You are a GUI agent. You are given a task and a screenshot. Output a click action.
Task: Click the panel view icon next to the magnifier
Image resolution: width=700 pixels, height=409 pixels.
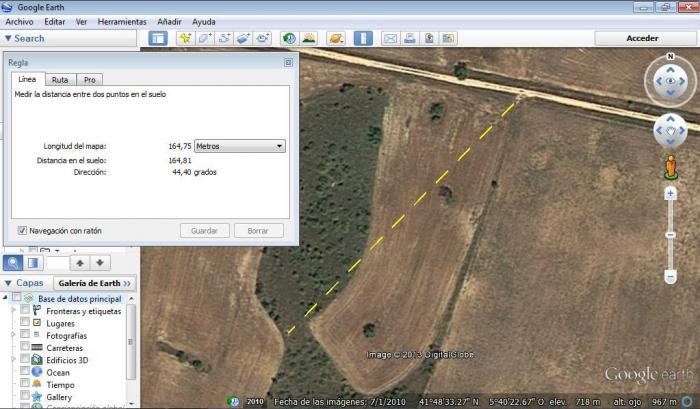tap(33, 263)
